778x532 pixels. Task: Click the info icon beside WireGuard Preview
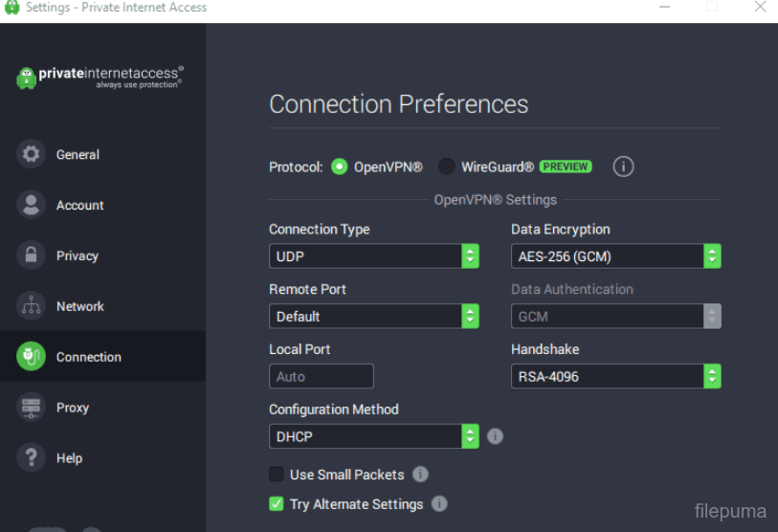coord(623,166)
